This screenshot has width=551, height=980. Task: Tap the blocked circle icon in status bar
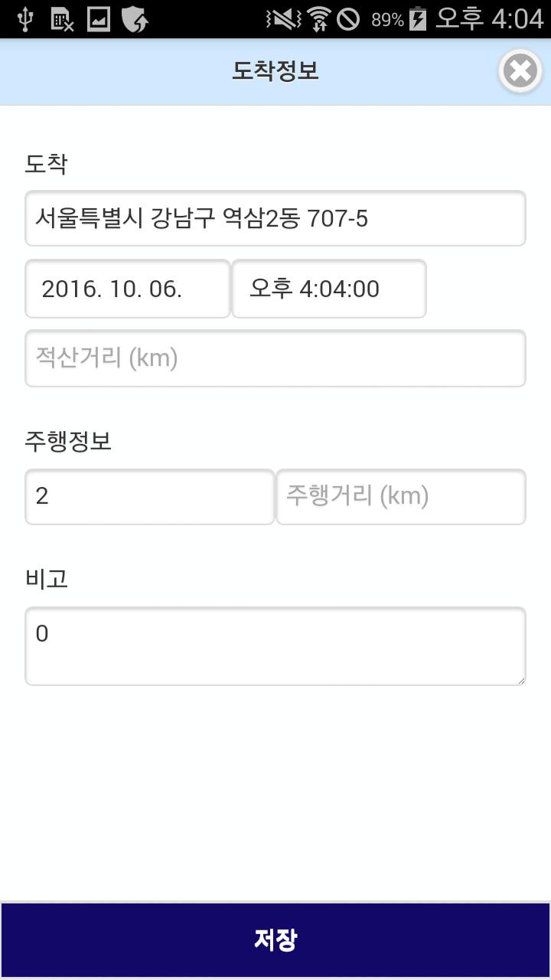[x=348, y=19]
